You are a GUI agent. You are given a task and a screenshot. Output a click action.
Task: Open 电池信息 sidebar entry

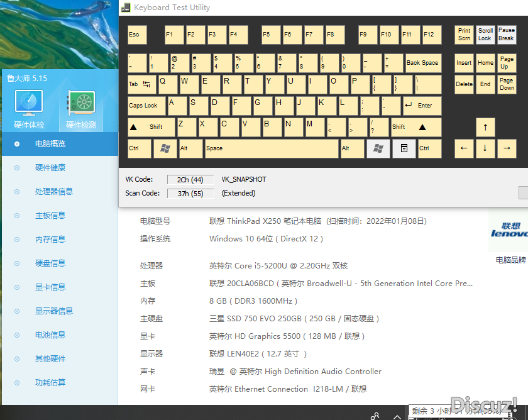[x=50, y=335]
